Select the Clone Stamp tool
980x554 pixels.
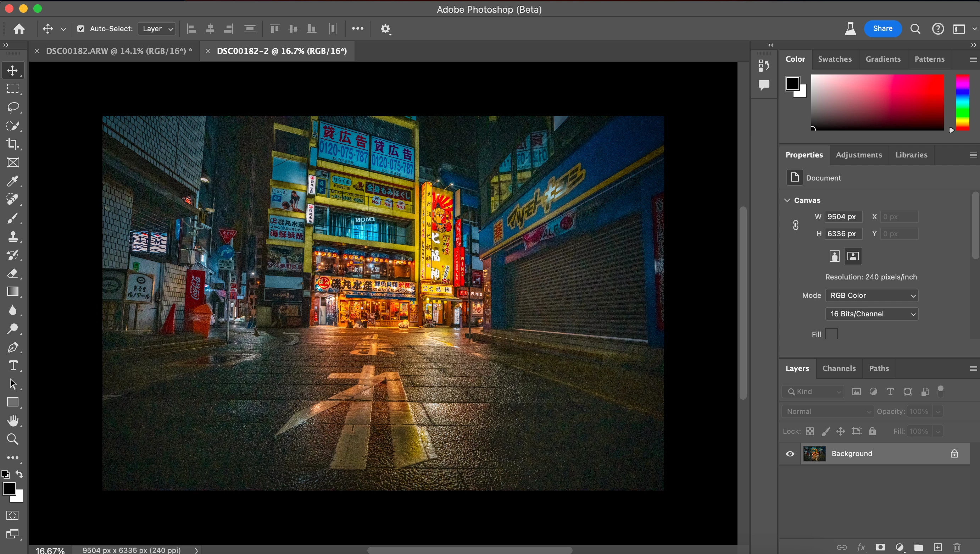(12, 236)
